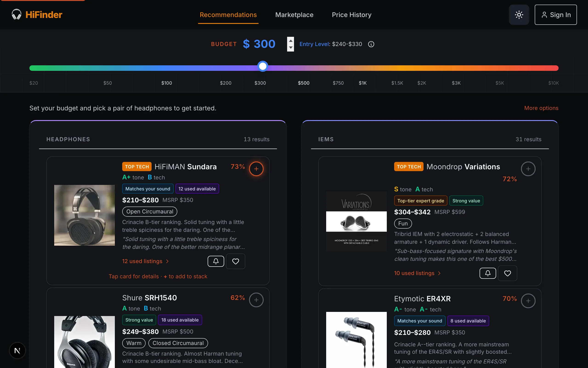Open the HiFiMAN Sundara title

185,167
